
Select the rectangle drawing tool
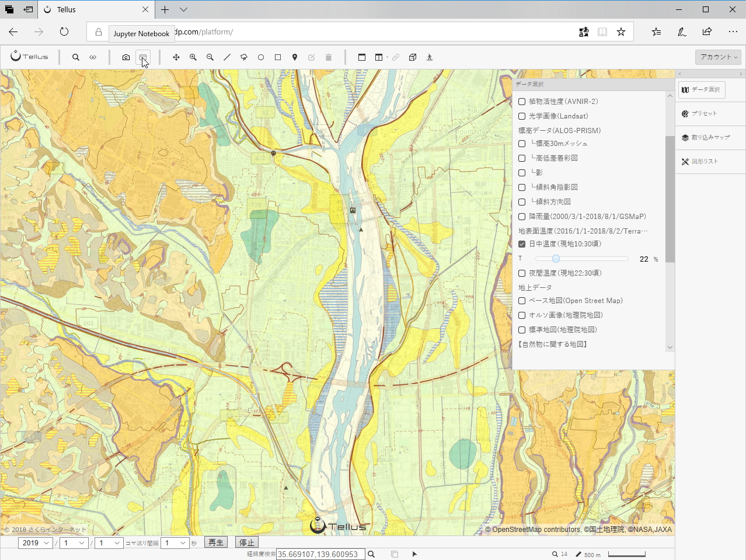(x=278, y=57)
